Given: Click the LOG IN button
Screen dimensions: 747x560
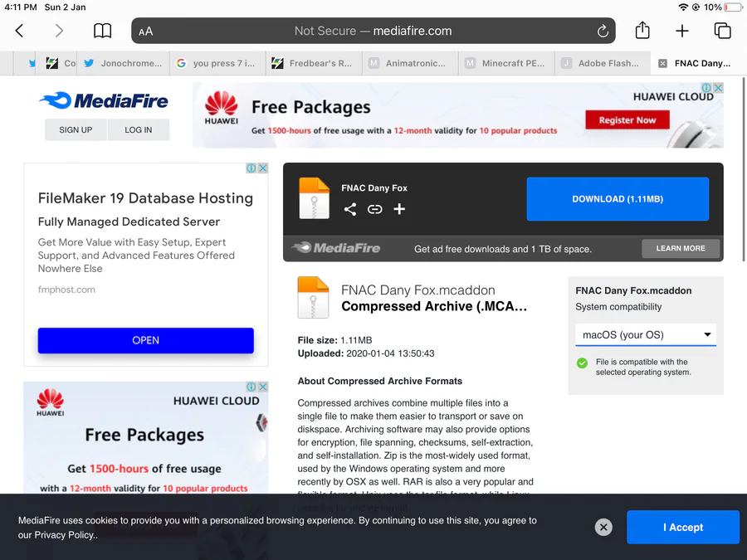Looking at the screenshot, I should click(x=138, y=129).
